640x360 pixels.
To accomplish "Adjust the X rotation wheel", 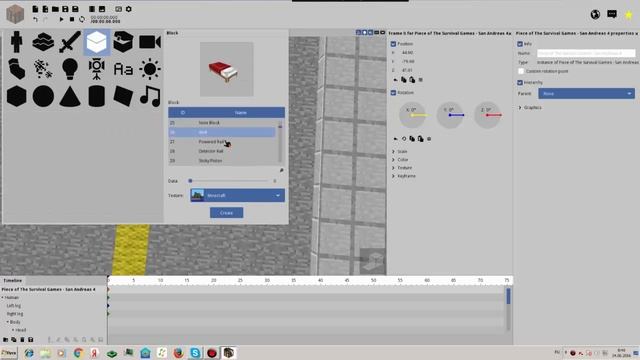I will coord(412,115).
